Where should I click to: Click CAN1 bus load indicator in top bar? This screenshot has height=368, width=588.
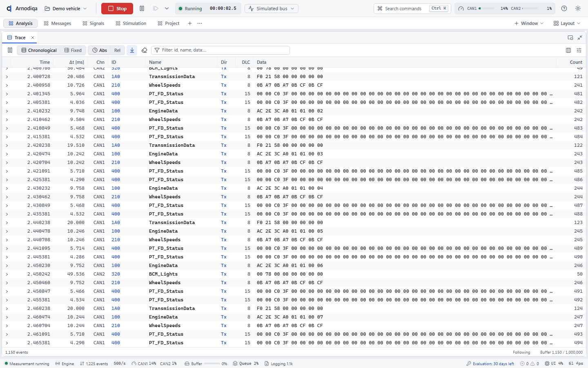tap(482, 9)
